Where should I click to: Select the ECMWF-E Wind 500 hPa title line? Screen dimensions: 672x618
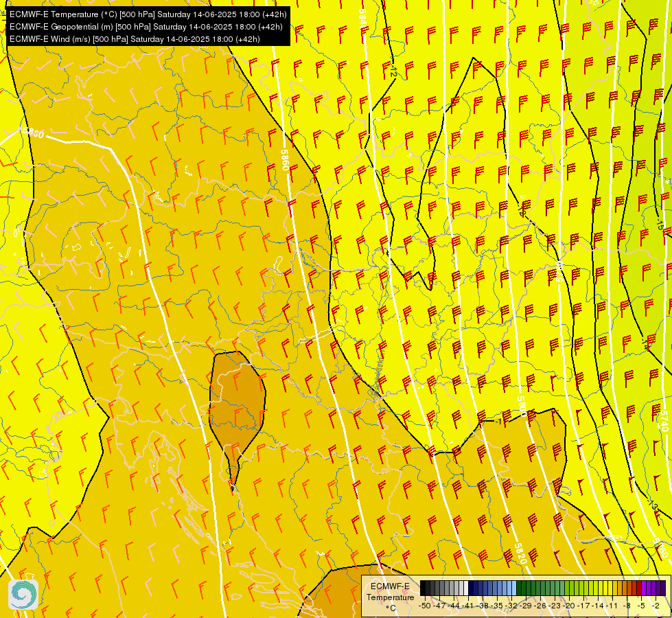(135, 39)
